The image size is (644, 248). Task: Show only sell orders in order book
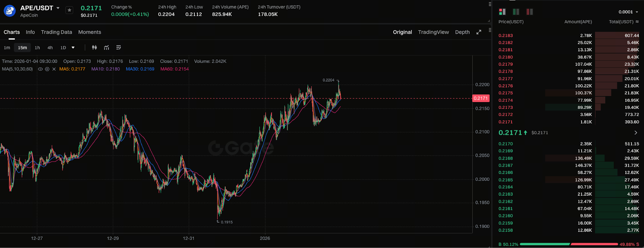click(x=530, y=12)
